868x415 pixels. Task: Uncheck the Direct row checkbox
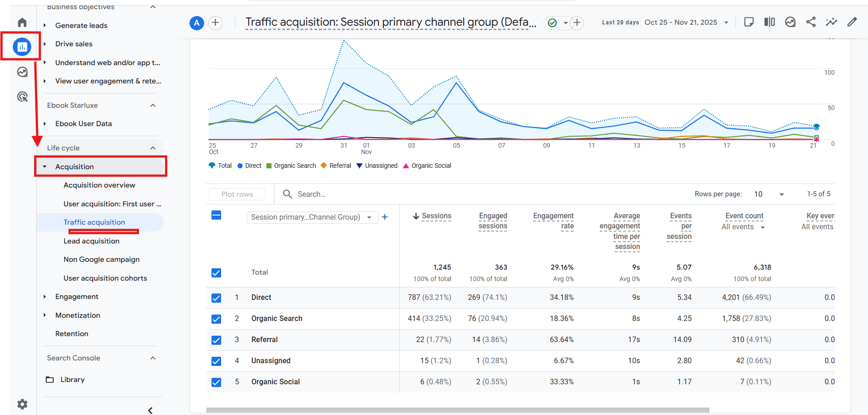[x=216, y=298]
